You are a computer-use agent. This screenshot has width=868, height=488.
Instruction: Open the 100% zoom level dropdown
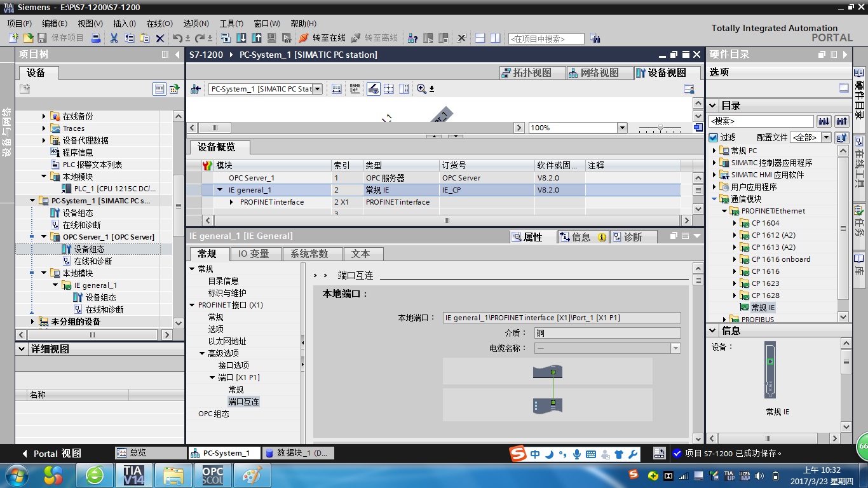tap(622, 128)
